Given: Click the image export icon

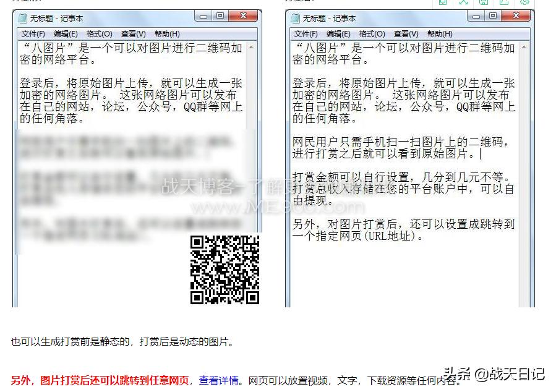Looking at the screenshot, I should 505,3.
